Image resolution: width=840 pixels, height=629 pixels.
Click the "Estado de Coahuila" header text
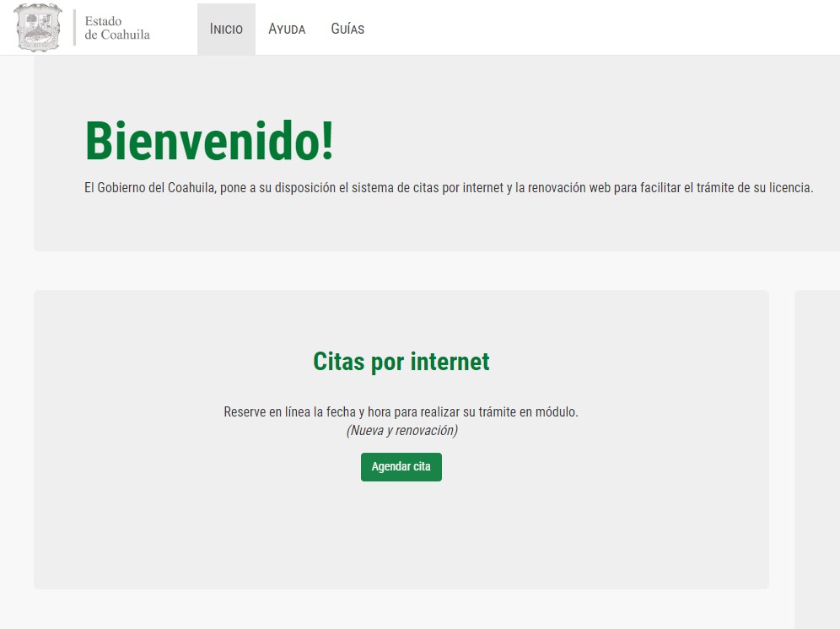point(117,28)
